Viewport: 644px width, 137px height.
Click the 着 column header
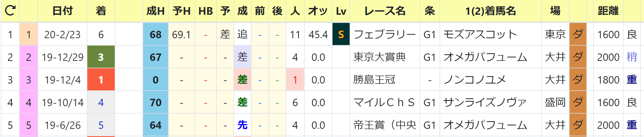(x=101, y=11)
